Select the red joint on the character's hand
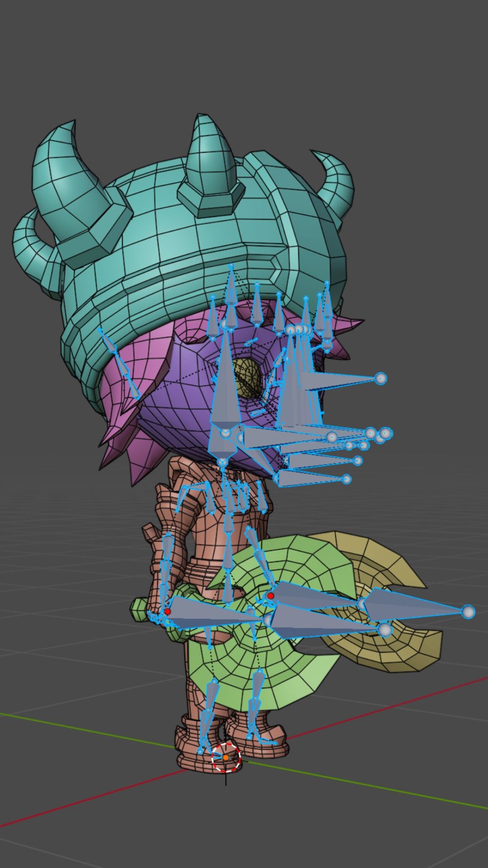 tap(167, 611)
